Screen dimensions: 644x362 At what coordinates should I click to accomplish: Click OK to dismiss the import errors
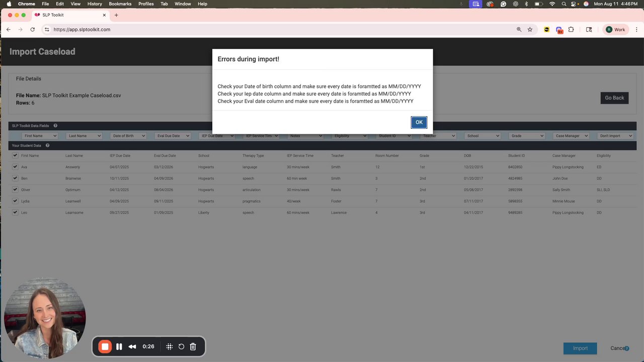coord(419,122)
